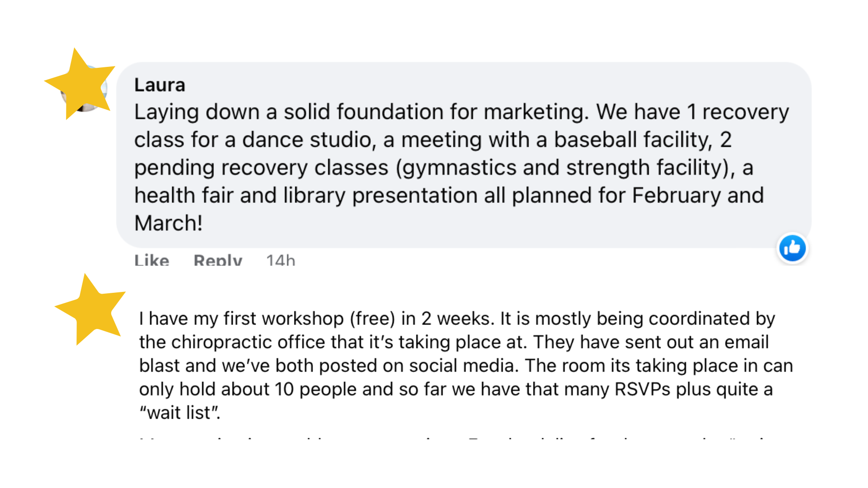The height and width of the screenshot is (488, 868).
Task: Click the 14h comment timestamp
Action: 280,260
